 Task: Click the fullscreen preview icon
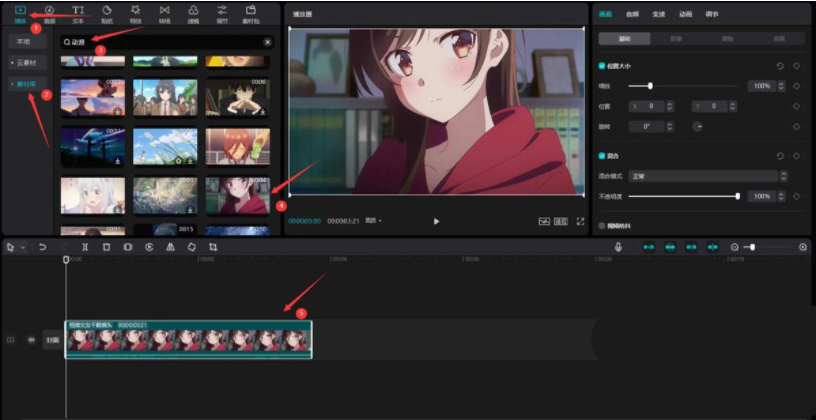coord(581,221)
